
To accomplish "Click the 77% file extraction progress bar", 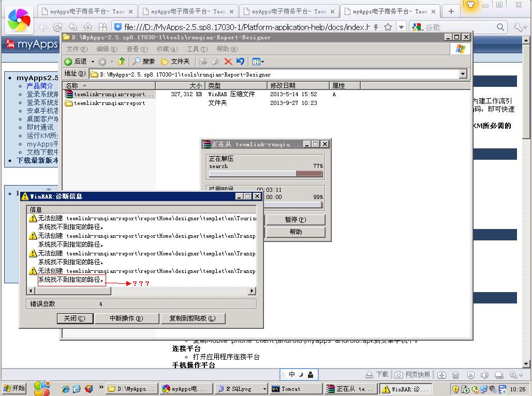I will [265, 174].
